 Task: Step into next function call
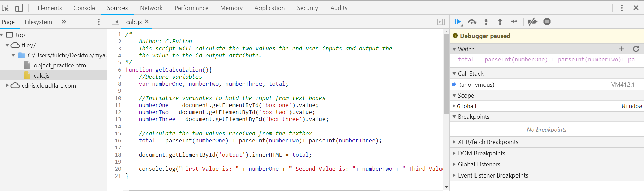pos(486,22)
